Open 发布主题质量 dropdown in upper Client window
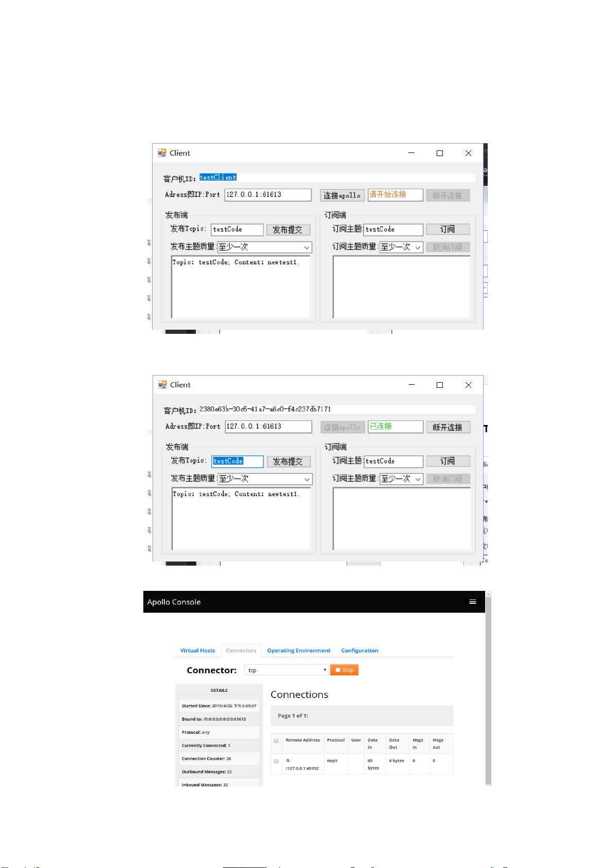The width and height of the screenshot is (614, 868). (264, 247)
